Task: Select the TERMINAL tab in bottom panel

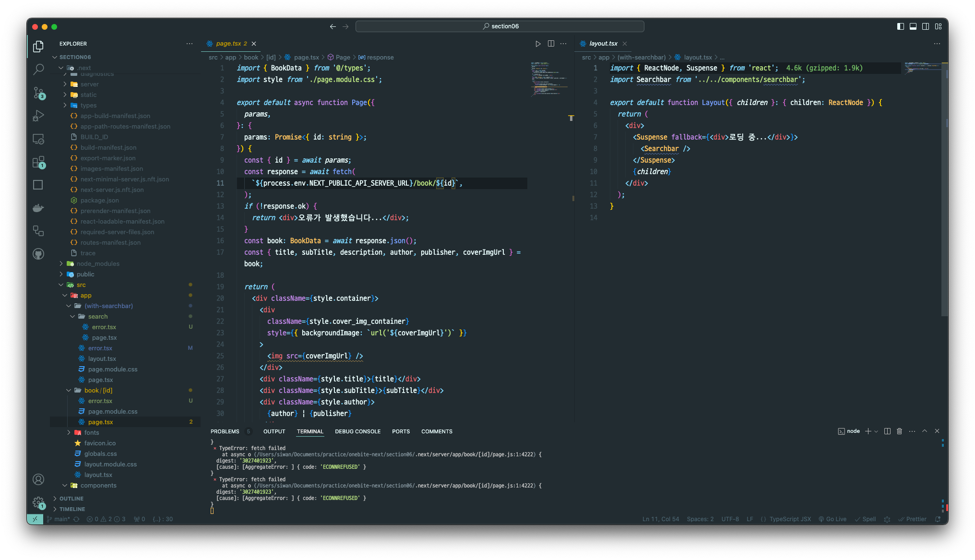Action: click(310, 431)
